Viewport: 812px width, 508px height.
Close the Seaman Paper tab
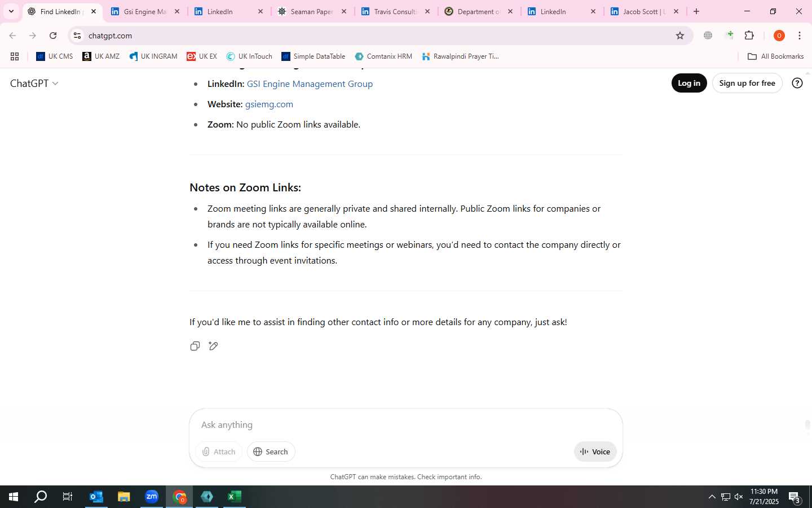344,11
